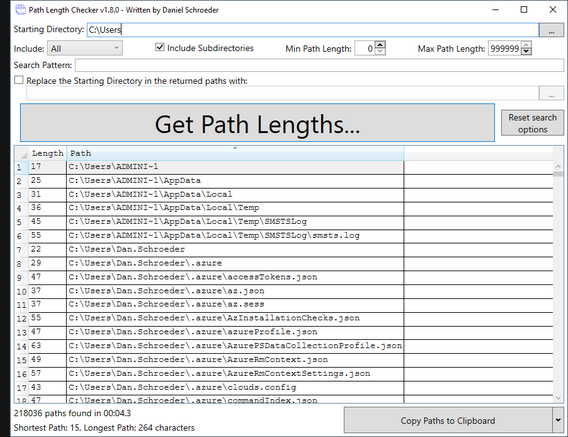Screen dimensions: 568x437
Task: Click the Path Length Checker app icon
Action: point(21,10)
